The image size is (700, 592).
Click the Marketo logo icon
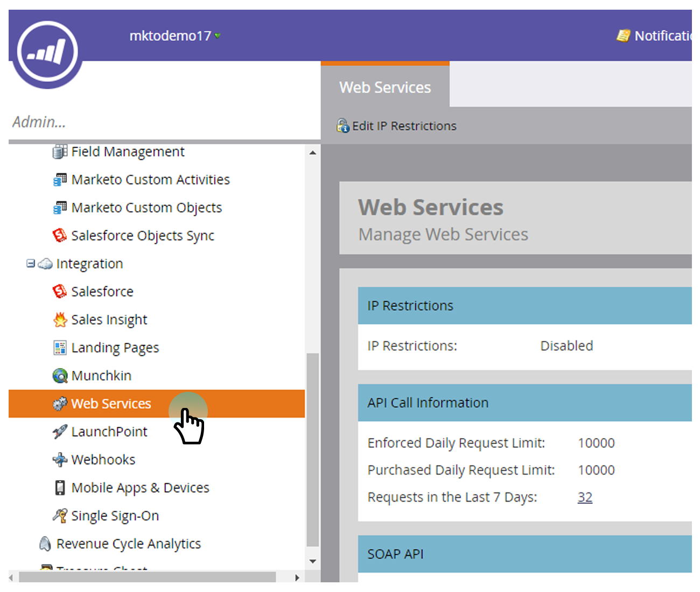47,52
